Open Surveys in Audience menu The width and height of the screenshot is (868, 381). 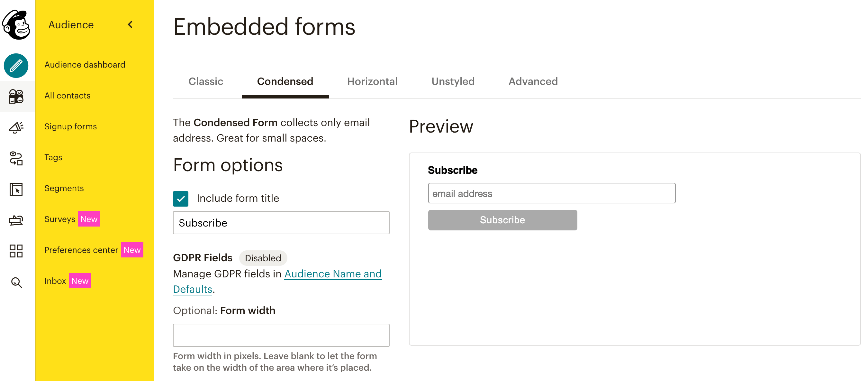point(60,219)
